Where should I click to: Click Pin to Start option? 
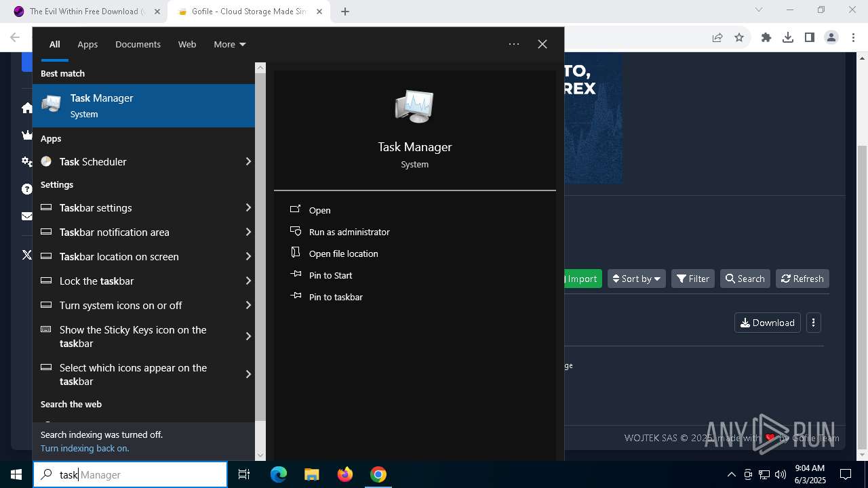pyautogui.click(x=331, y=275)
